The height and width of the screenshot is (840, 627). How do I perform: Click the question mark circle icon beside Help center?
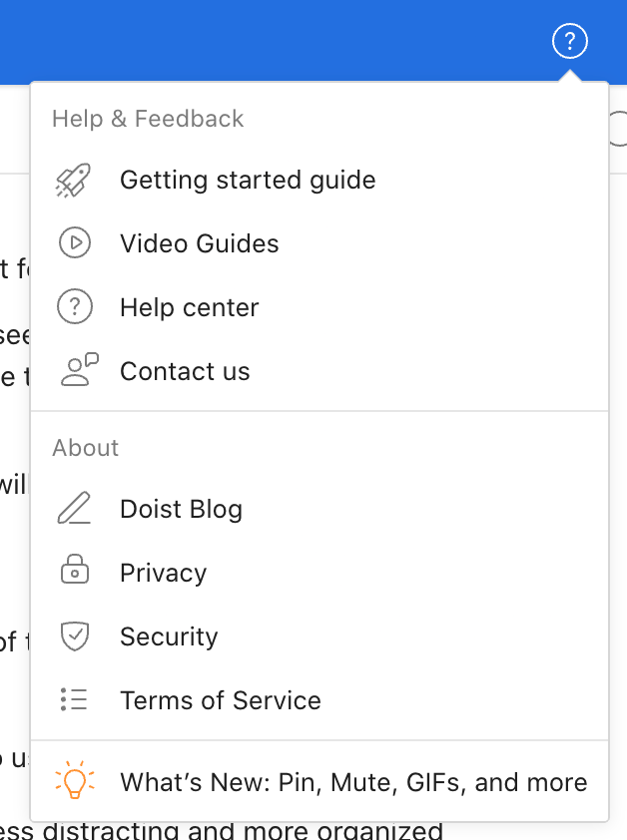pos(76,307)
